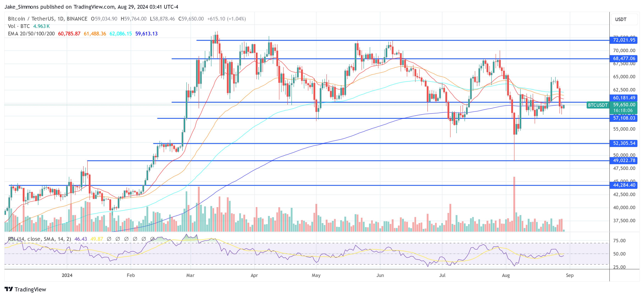The height and width of the screenshot is (297, 644).
Task: Select the 60,181.49 price level label
Action: pyautogui.click(x=624, y=98)
